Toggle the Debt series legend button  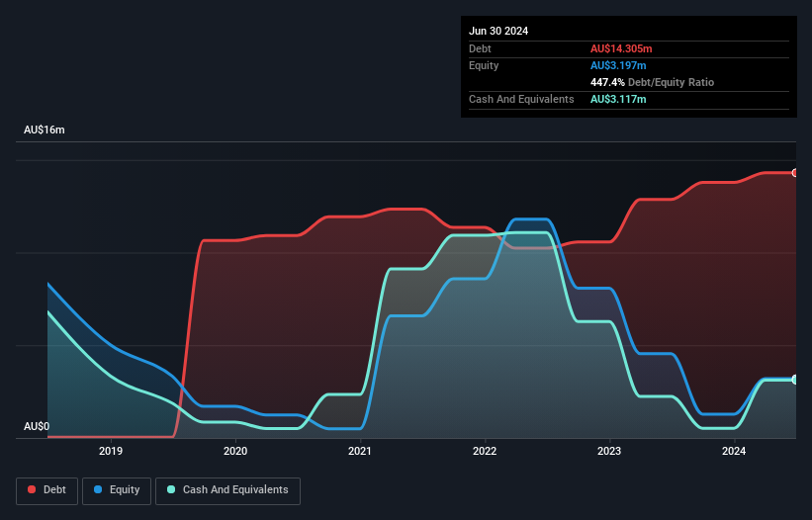click(47, 490)
